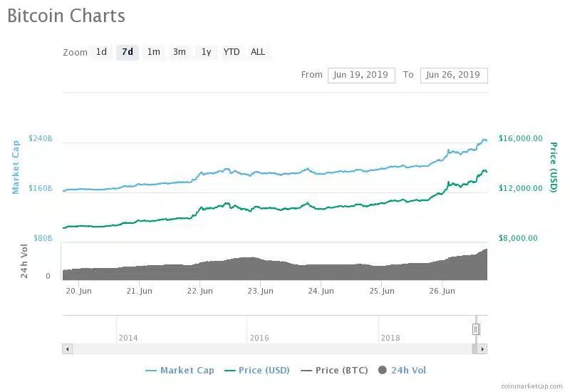570x392 pixels.
Task: Click the 26. Jun axis label
Action: point(442,291)
